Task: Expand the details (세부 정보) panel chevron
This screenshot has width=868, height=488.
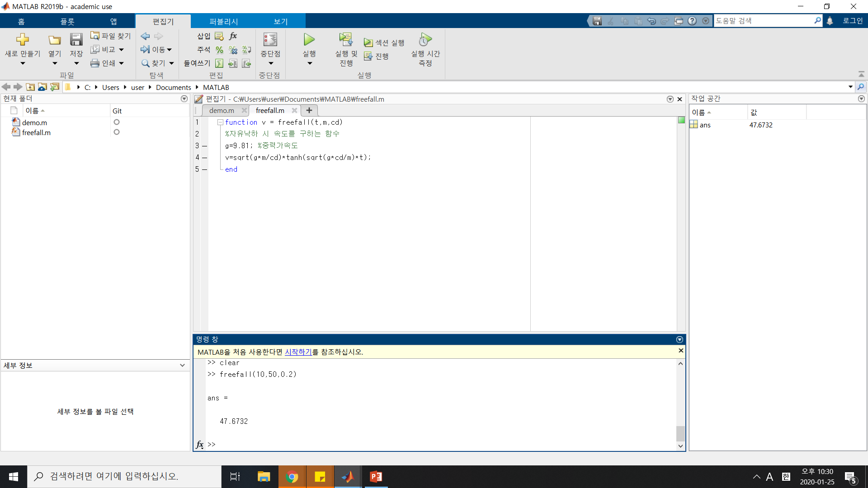Action: click(182, 365)
